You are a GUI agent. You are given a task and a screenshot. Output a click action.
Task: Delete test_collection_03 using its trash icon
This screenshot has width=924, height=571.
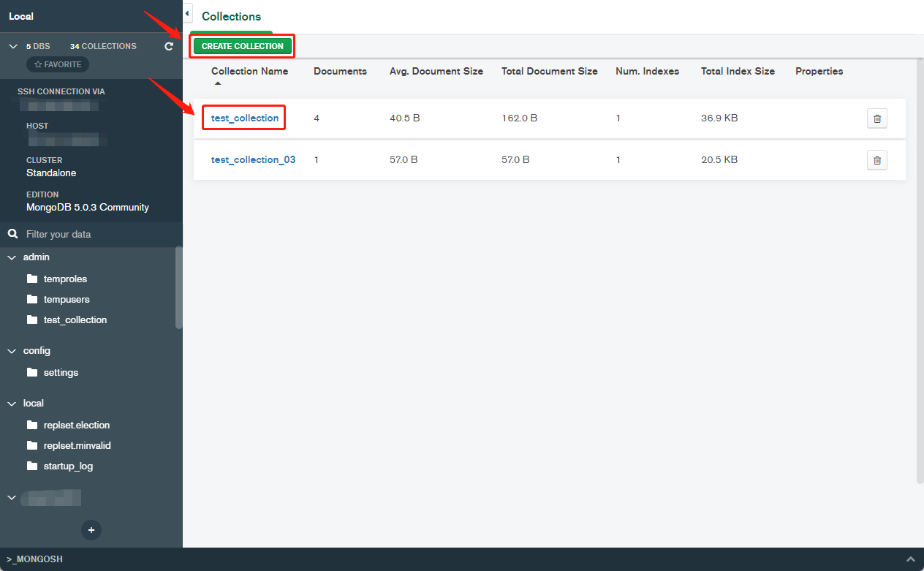point(877,160)
